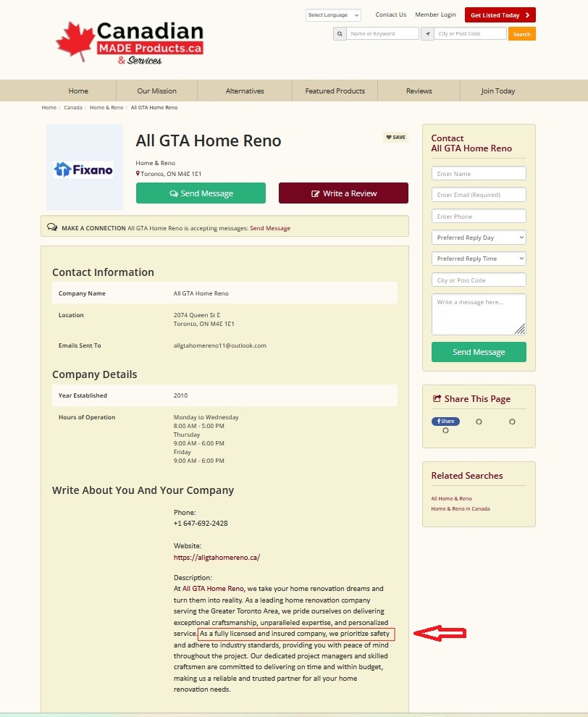Click the Home & Reno breadcrumb link
The width and height of the screenshot is (588, 717).
pos(106,107)
